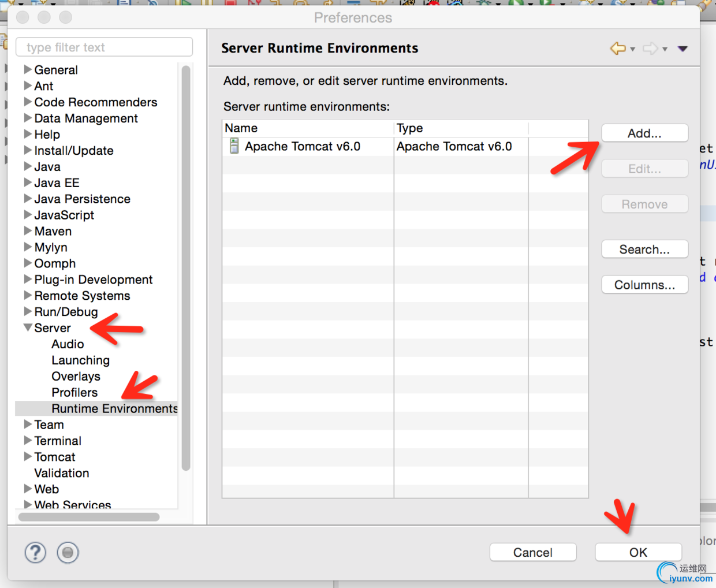716x588 pixels.
Task: Open the preferences view menu triangle
Action: coord(683,49)
